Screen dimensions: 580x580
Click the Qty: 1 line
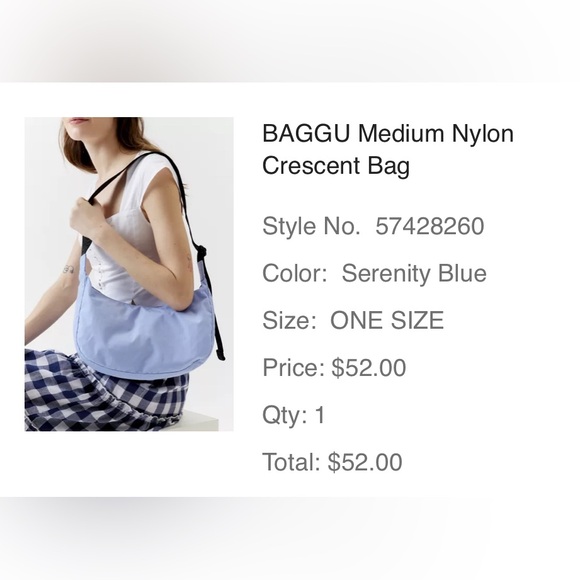294,415
